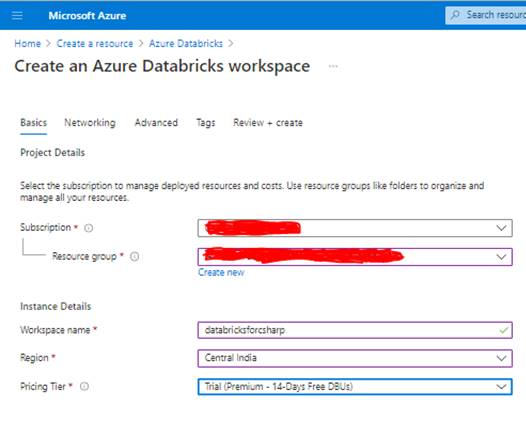Click the Project Details heading
The width and height of the screenshot is (526, 437).
pos(53,153)
